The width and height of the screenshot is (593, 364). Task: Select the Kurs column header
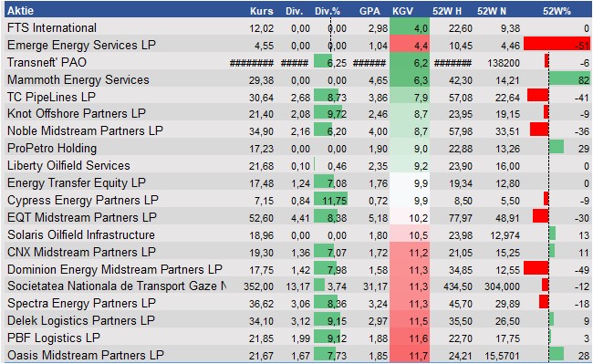coord(261,11)
